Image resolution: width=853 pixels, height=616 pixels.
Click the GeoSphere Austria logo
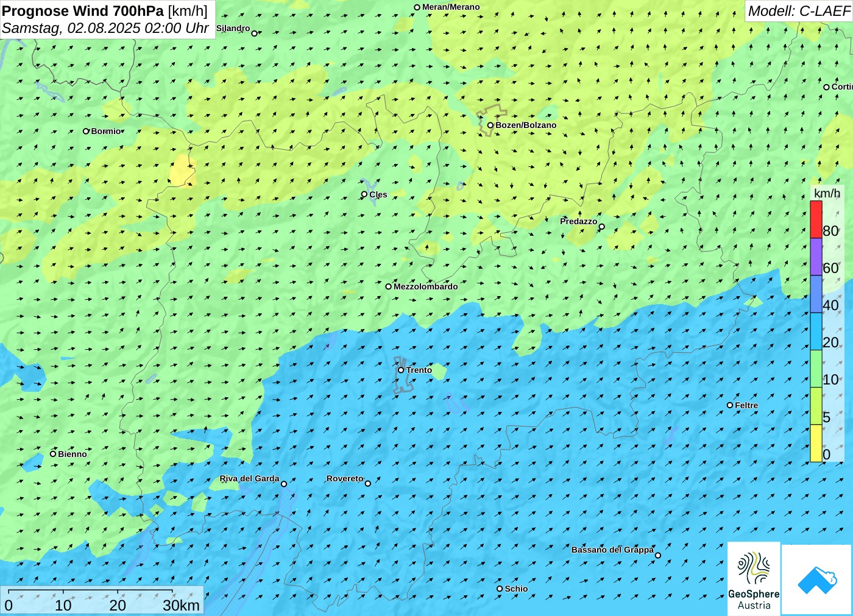(754, 579)
